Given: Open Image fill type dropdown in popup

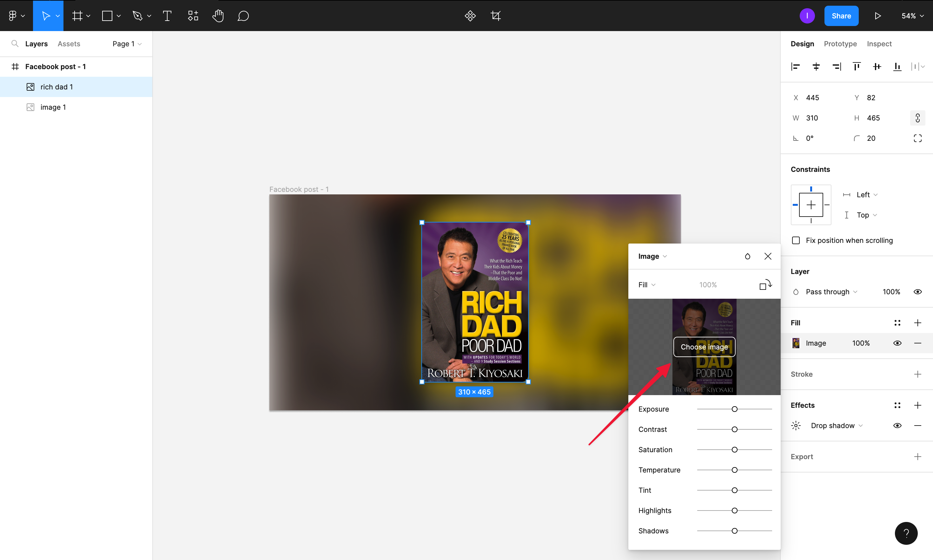Looking at the screenshot, I should click(652, 256).
